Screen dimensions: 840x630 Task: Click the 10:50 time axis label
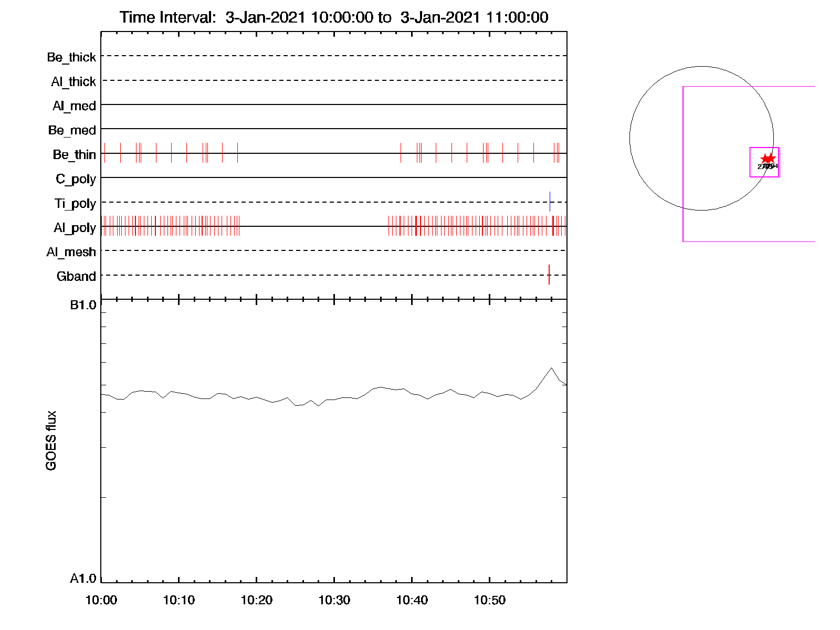489,600
